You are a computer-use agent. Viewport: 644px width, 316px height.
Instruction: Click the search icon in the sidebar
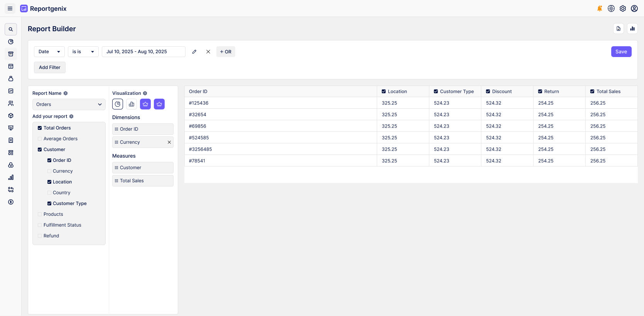11,29
